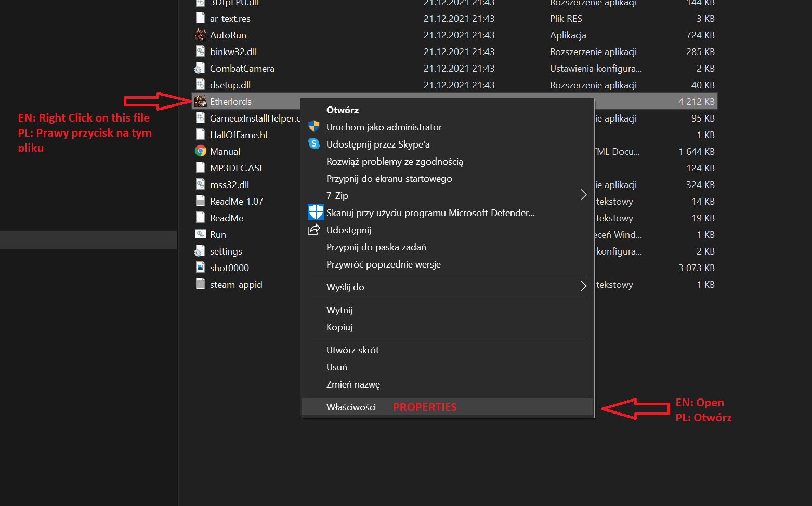Click the shot0000 image file icon
812x506 pixels.
click(200, 268)
